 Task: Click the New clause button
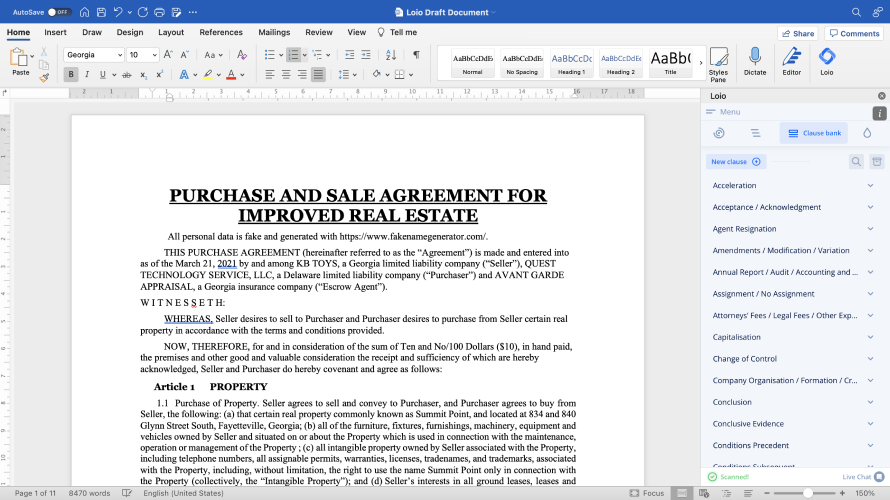[x=735, y=162]
